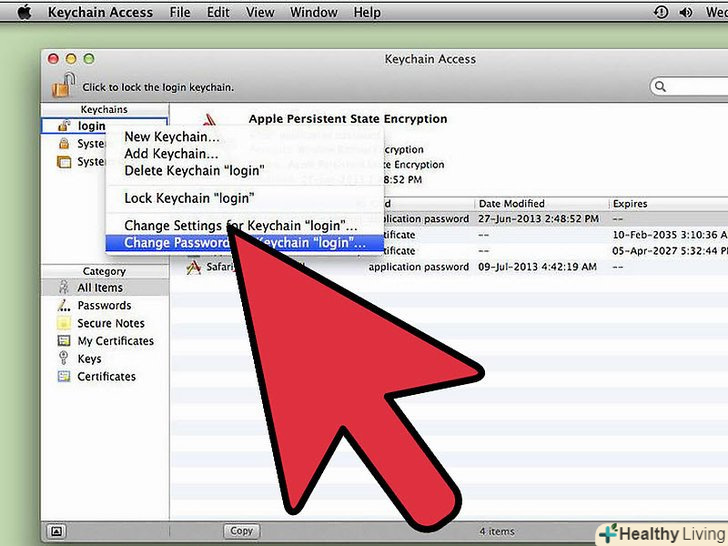Viewport: 728px width, 546px height.
Task: Sort by Expires column header
Action: coord(669,204)
